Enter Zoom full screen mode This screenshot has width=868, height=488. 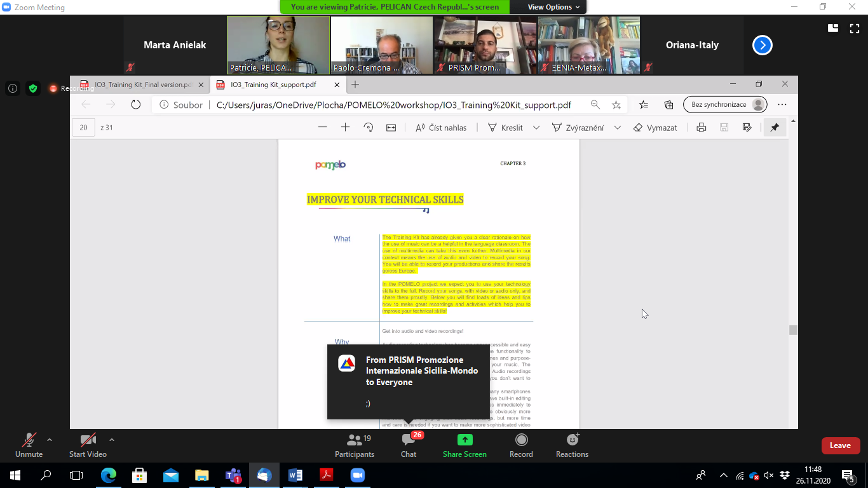[x=854, y=28]
